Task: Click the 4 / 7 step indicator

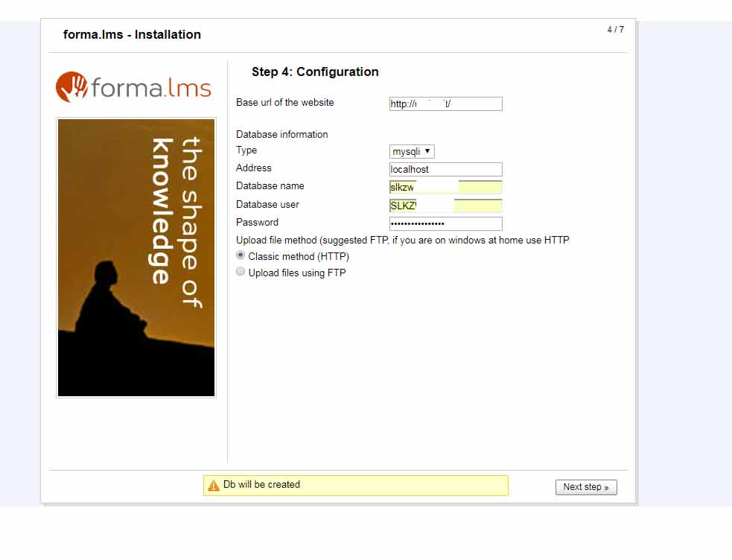Action: (x=615, y=30)
